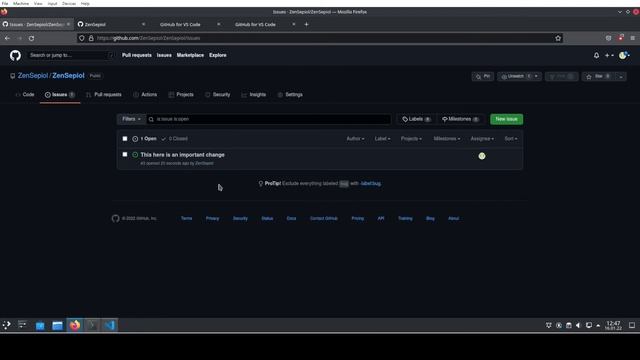
Task: Click the assignee avatar on the issue row
Action: pyautogui.click(x=482, y=156)
